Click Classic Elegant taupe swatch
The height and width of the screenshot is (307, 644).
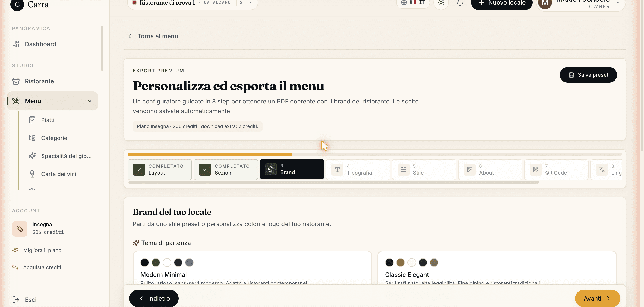pyautogui.click(x=434, y=263)
